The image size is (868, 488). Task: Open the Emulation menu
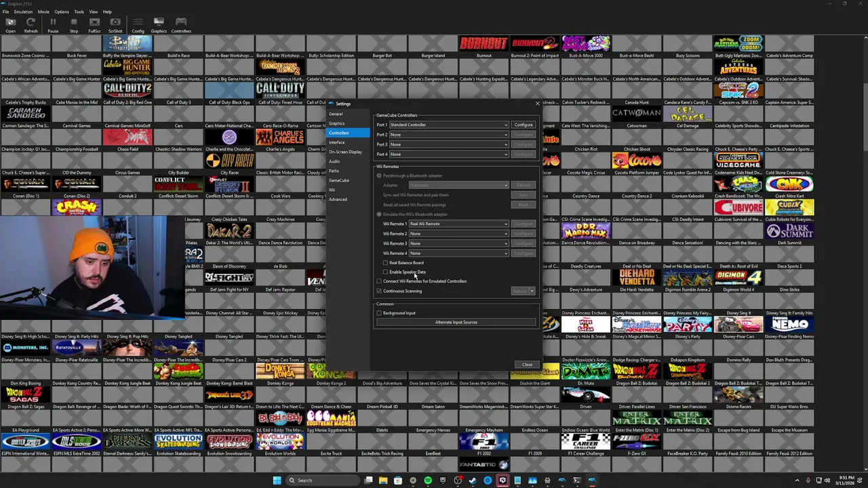23,12
